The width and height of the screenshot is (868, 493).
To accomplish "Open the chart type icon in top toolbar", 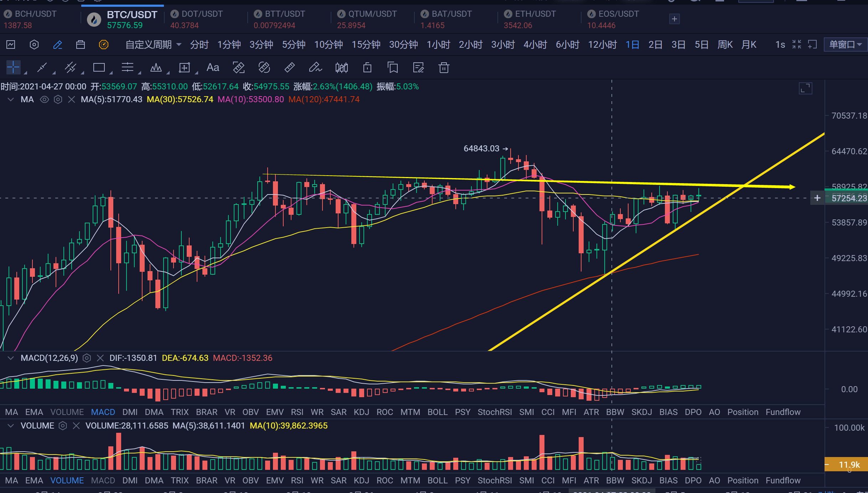I will pyautogui.click(x=11, y=45).
